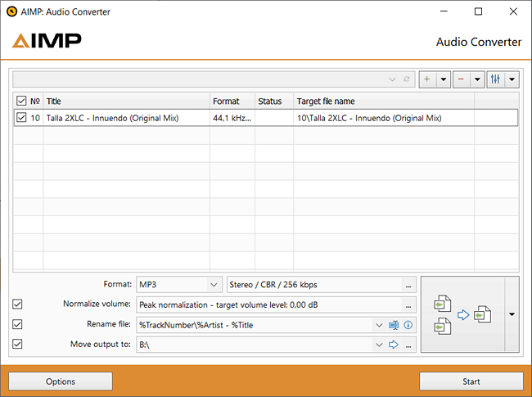Image resolution: width=532 pixels, height=397 pixels.
Task: Open the remove files dropdown arrow
Action: click(477, 79)
